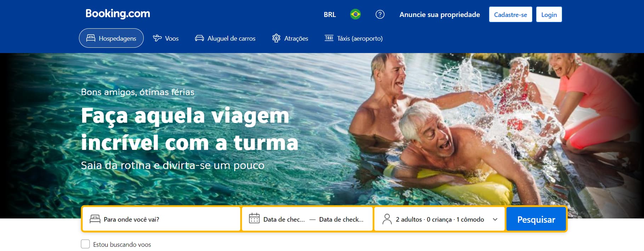Viewport: 644px width, 251px height.
Task: Click the Pesquisar search button
Action: tap(536, 219)
